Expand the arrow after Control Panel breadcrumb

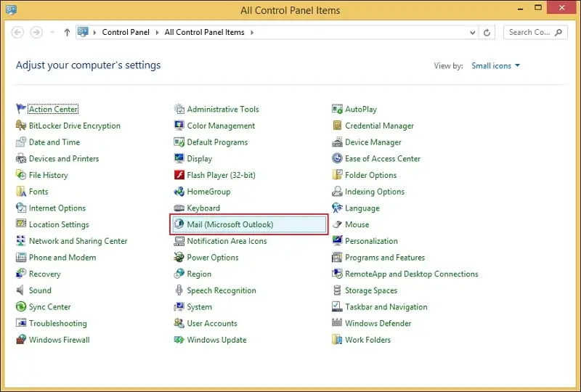tap(157, 33)
